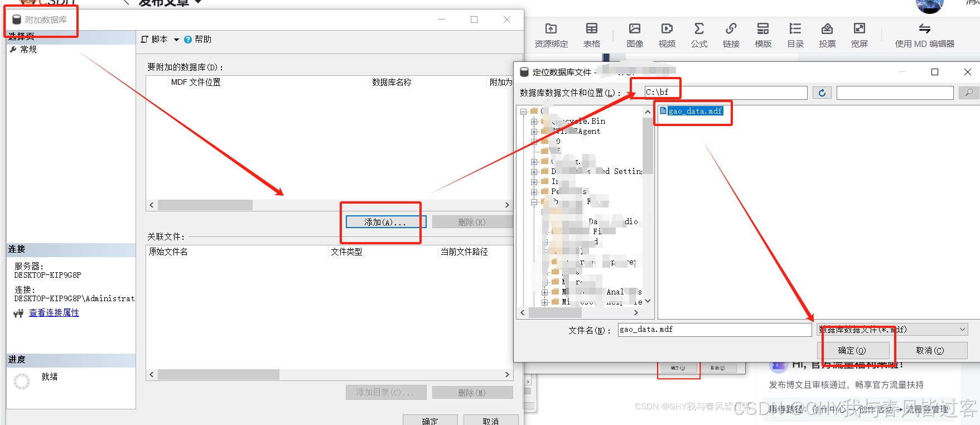Click the folder tree vertical scrollbar thumb

(648, 146)
